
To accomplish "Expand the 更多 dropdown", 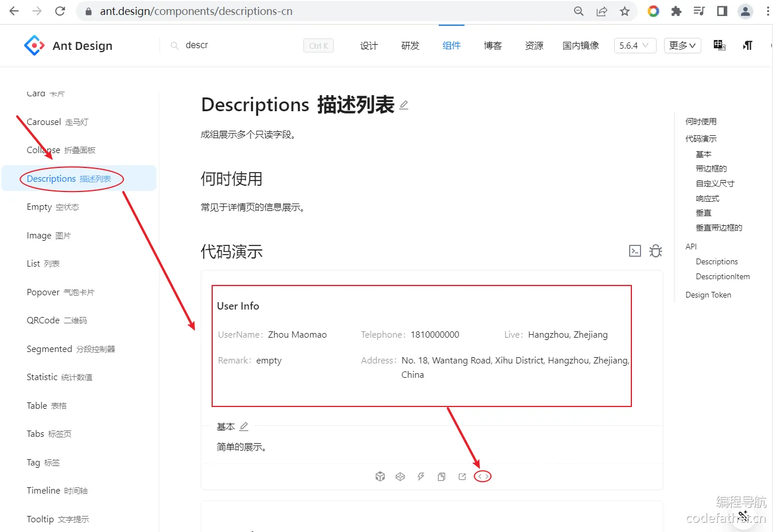I will click(x=682, y=46).
